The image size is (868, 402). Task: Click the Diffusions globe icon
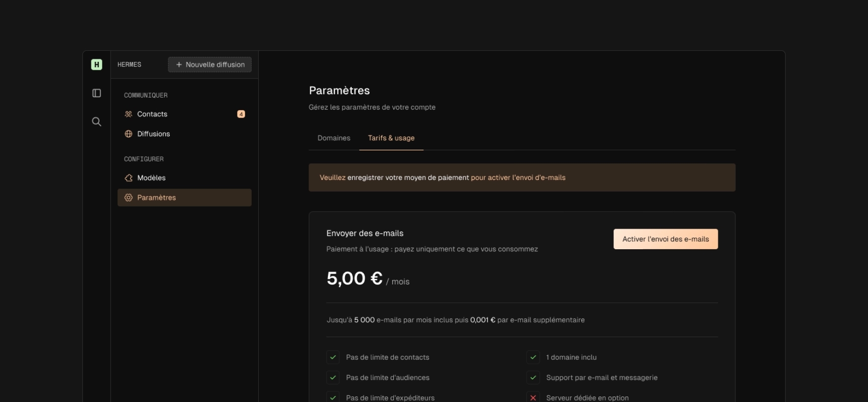click(x=129, y=134)
